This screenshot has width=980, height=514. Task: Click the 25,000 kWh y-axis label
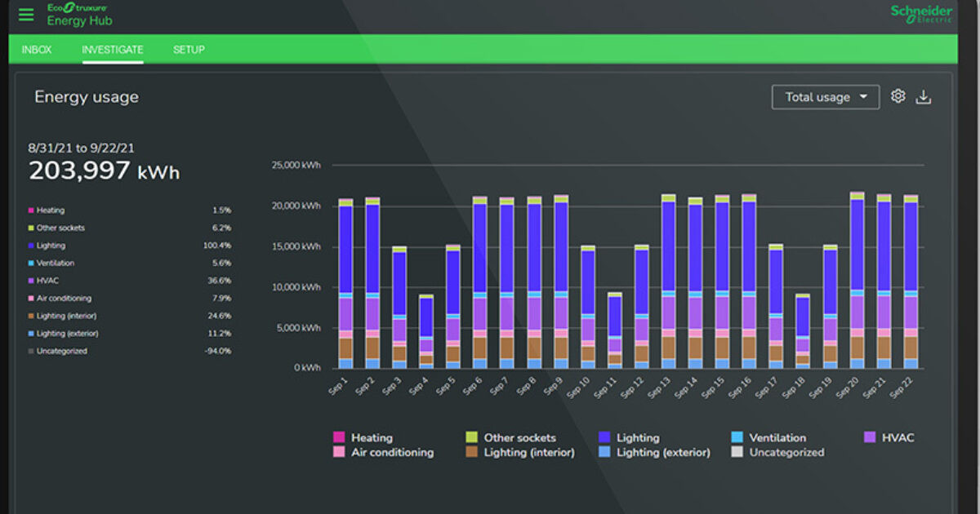tap(296, 166)
